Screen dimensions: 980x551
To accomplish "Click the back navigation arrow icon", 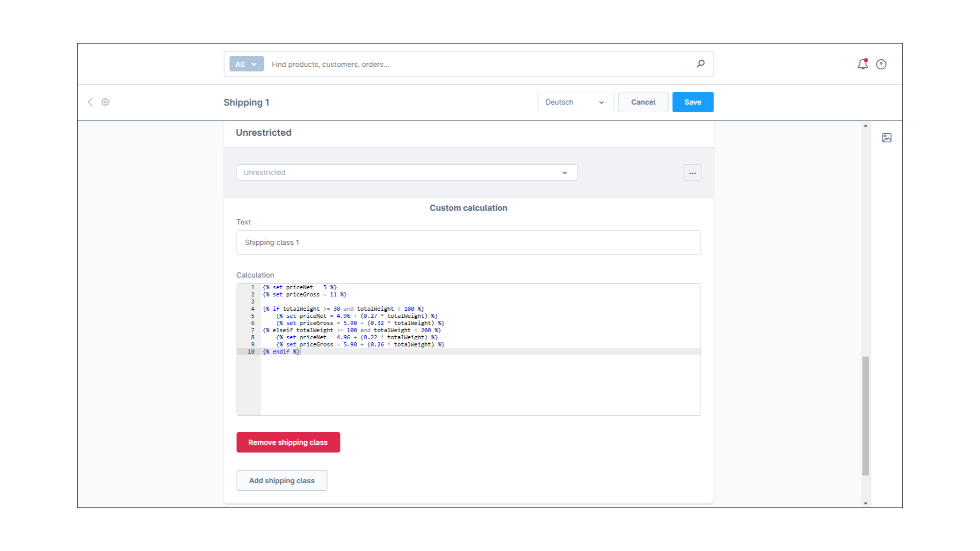I will (x=90, y=102).
